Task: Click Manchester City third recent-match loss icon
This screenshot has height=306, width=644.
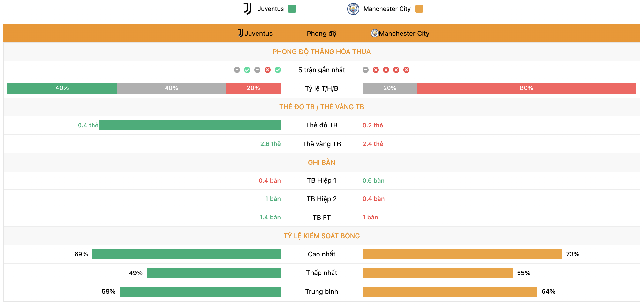Action: point(386,70)
